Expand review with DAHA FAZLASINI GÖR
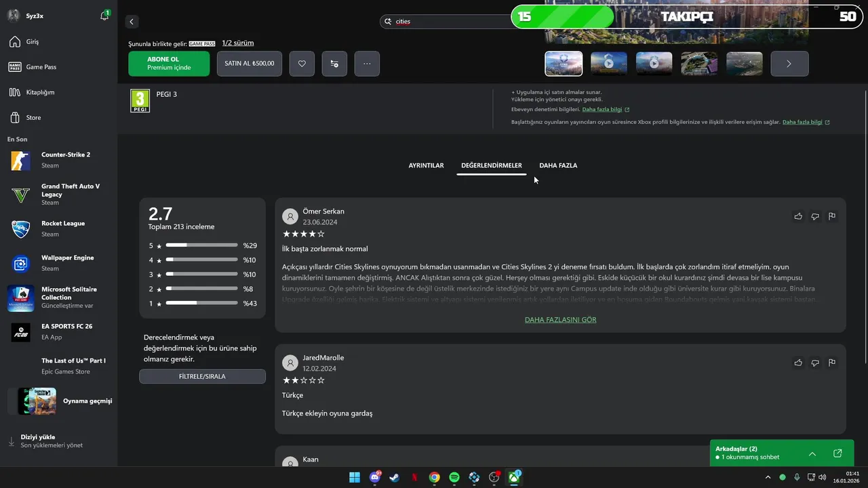The width and height of the screenshot is (868, 488). pos(561,320)
